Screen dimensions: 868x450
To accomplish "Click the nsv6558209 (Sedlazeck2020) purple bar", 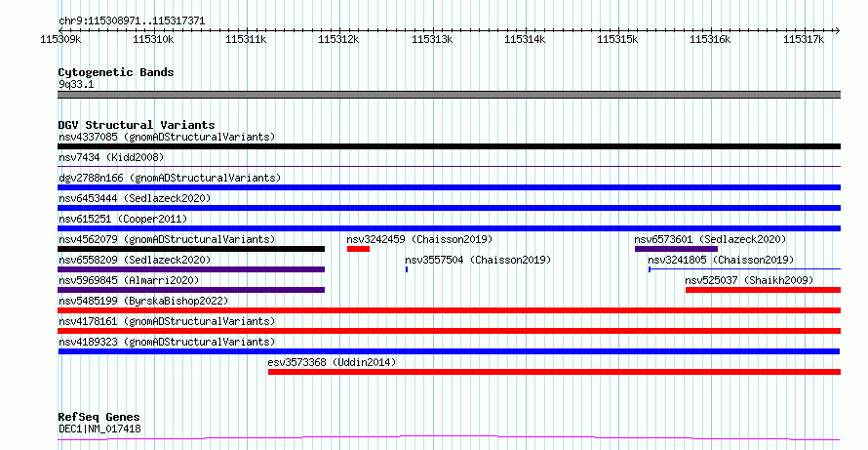I will 191,269.
